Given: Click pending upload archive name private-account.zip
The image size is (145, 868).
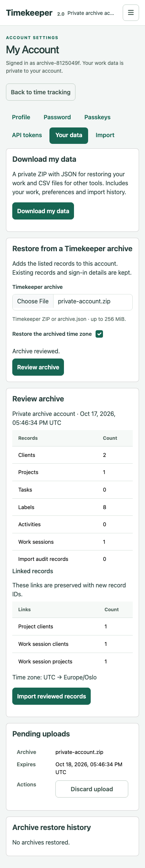Looking at the screenshot, I should 79,752.
